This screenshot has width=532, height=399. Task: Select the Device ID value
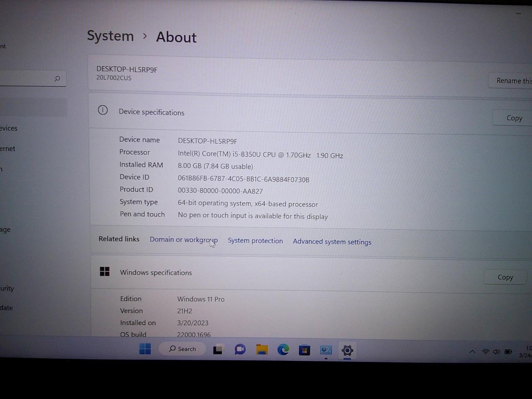(244, 179)
